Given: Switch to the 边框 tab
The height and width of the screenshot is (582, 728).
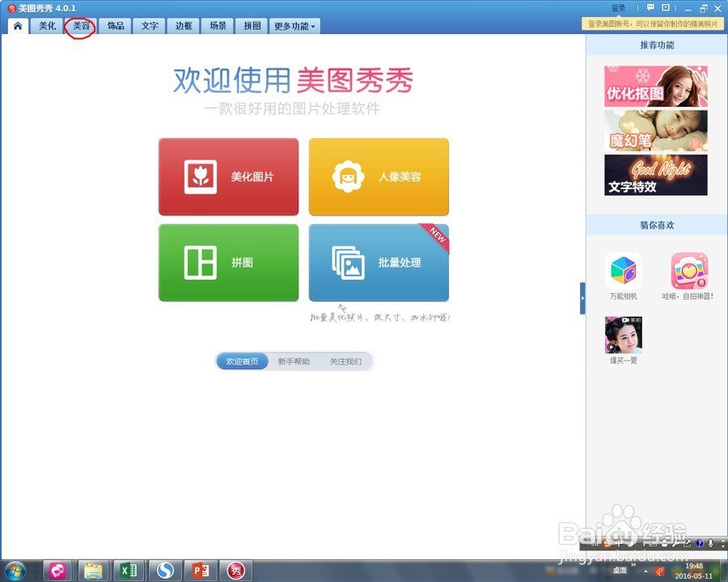Looking at the screenshot, I should click(184, 26).
